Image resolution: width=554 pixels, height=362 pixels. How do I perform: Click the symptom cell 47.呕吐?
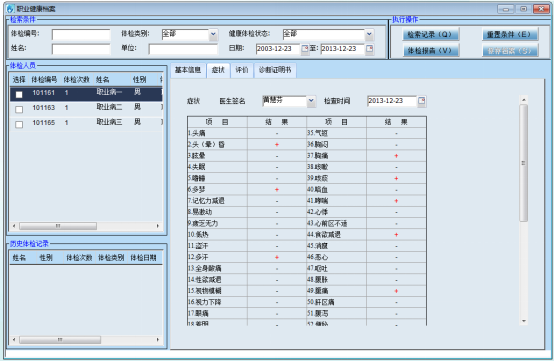click(x=336, y=269)
